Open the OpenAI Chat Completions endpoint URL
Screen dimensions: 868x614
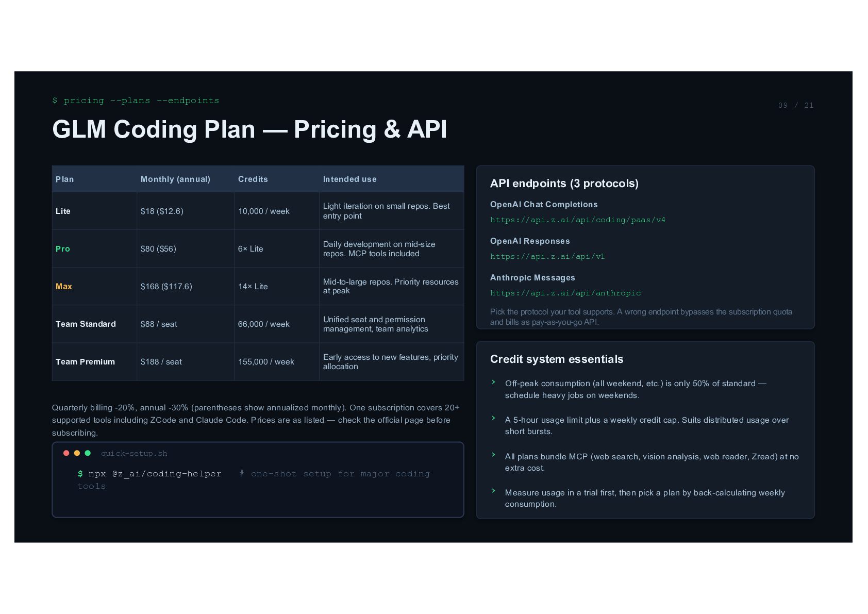click(x=577, y=220)
